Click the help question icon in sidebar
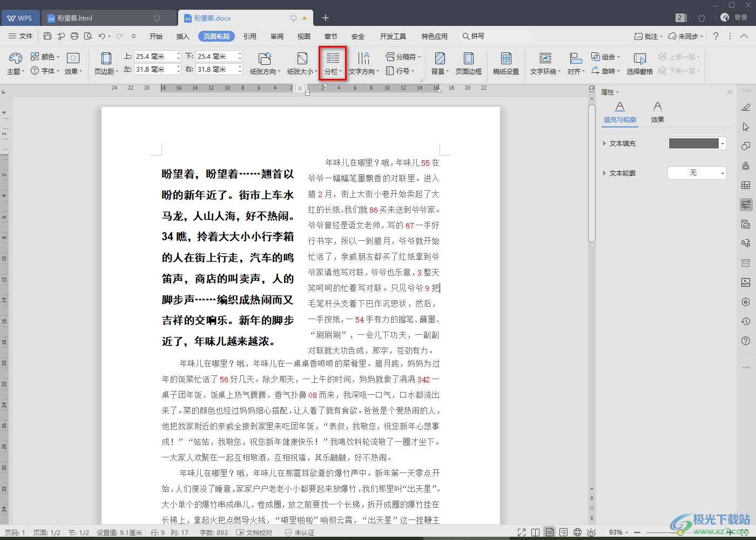 pyautogui.click(x=746, y=341)
